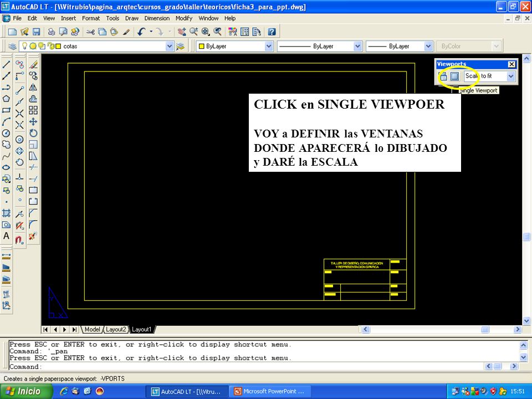Open the lineweight ByLayer dropdown
Screen dimensions: 532x399
[x=428, y=46]
